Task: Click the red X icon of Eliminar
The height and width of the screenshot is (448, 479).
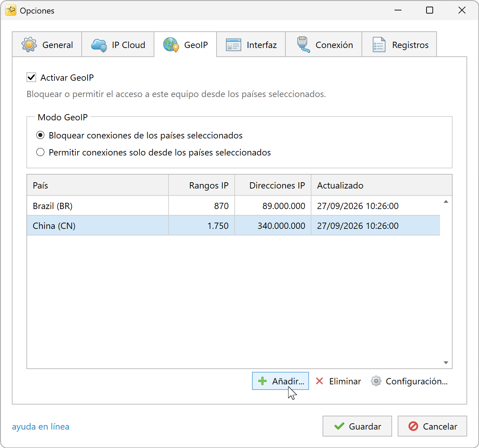Action: (x=319, y=381)
